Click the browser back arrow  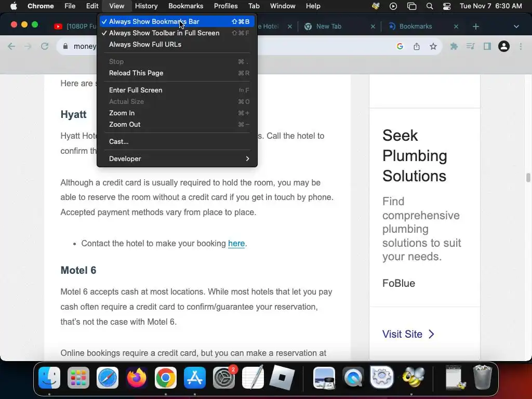(11, 46)
